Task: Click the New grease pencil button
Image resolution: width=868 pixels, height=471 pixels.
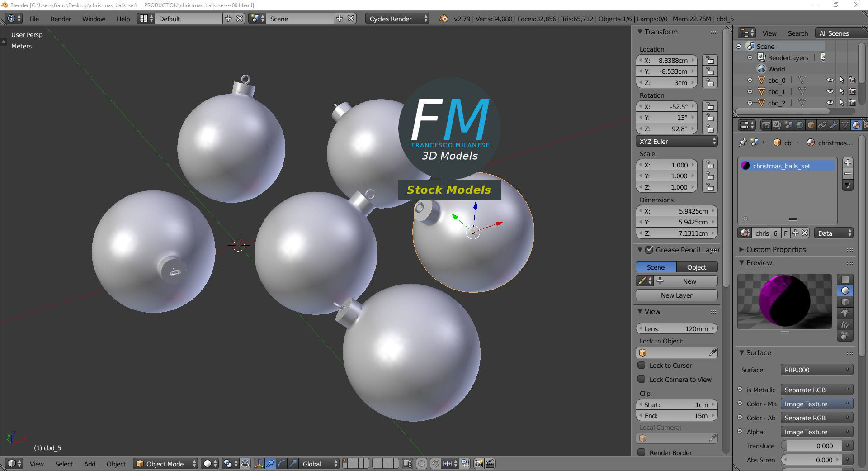Action: 686,281
